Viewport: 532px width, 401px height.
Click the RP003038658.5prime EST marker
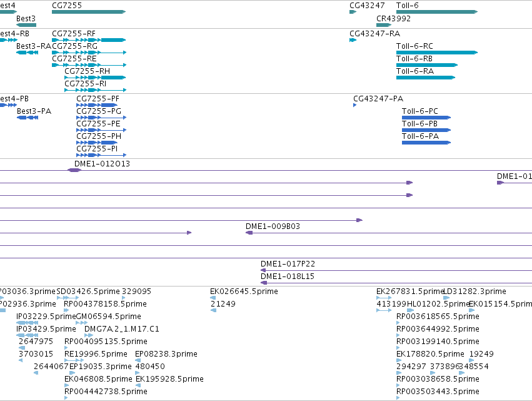pyautogui.click(x=398, y=385)
